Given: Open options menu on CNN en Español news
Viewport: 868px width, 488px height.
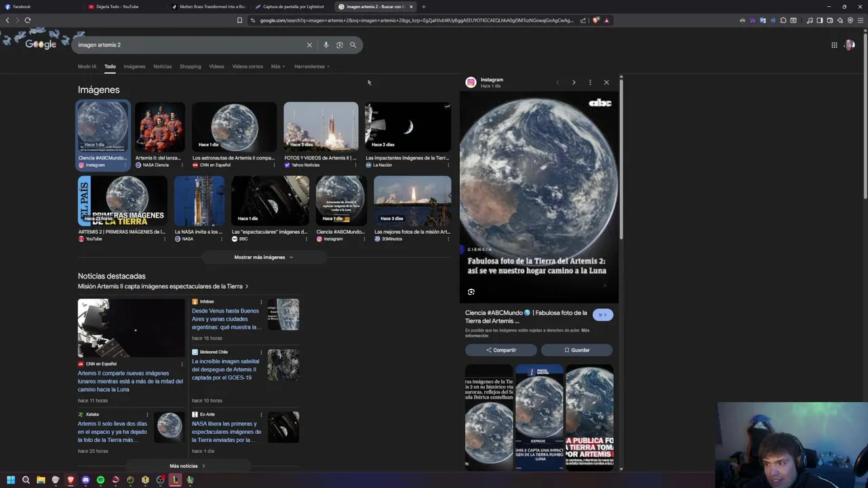Looking at the screenshot, I should pos(182,364).
